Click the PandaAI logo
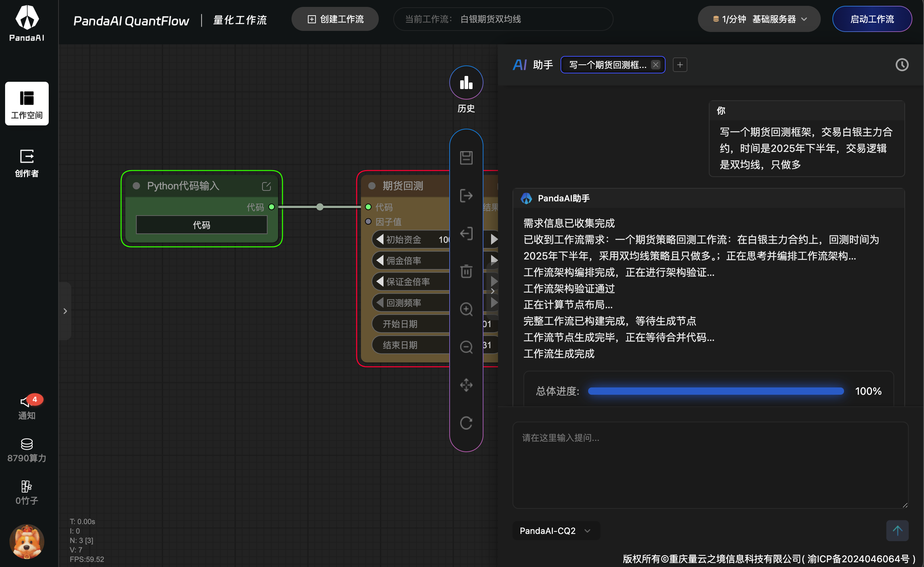Image resolution: width=924 pixels, height=567 pixels. click(x=27, y=23)
